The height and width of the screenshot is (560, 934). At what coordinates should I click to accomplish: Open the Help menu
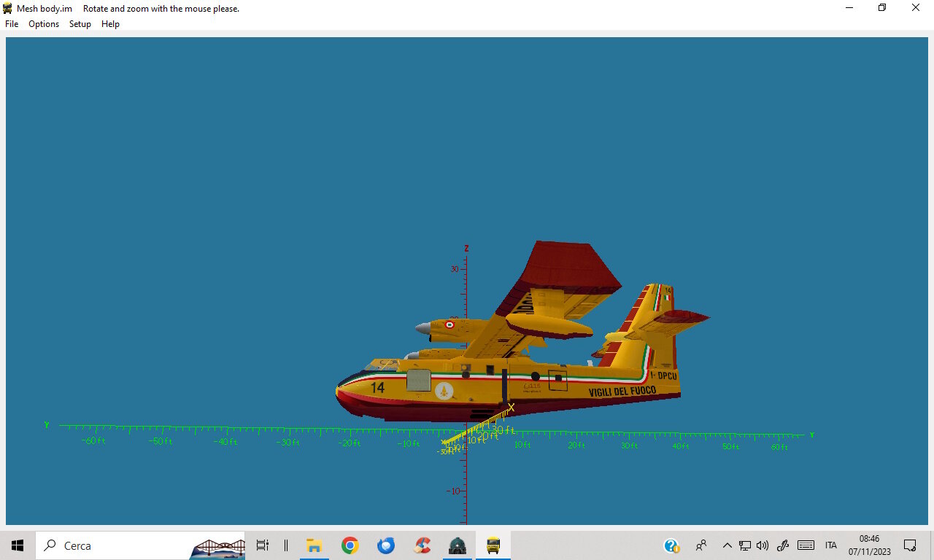tap(110, 24)
